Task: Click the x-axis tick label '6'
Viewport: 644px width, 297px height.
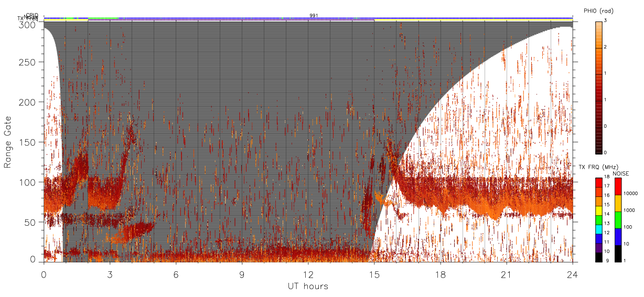Action: [x=176, y=273]
